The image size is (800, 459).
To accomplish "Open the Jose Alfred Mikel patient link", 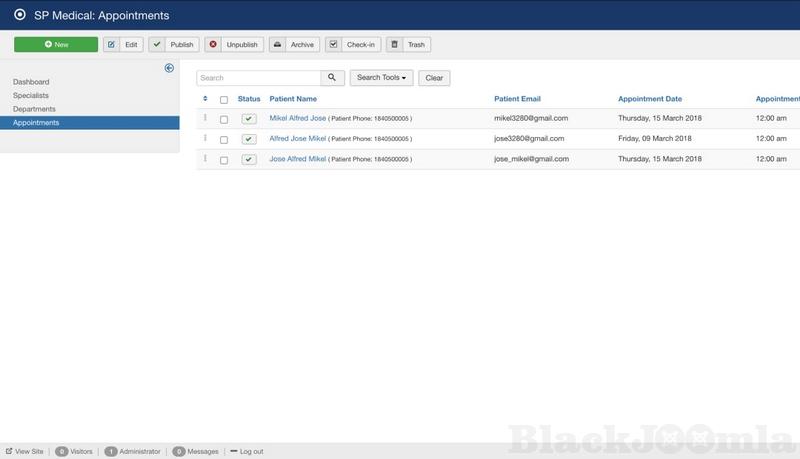I will (x=298, y=159).
